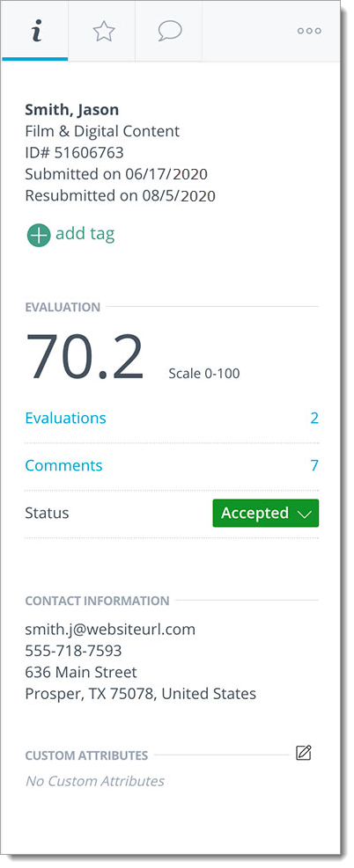Switch to the star ratings tab
This screenshot has width=354, height=868.
[103, 31]
